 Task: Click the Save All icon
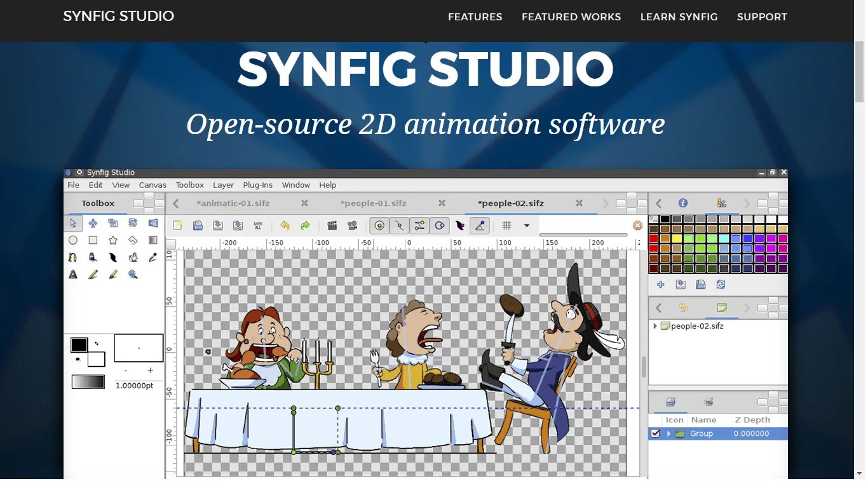point(257,226)
